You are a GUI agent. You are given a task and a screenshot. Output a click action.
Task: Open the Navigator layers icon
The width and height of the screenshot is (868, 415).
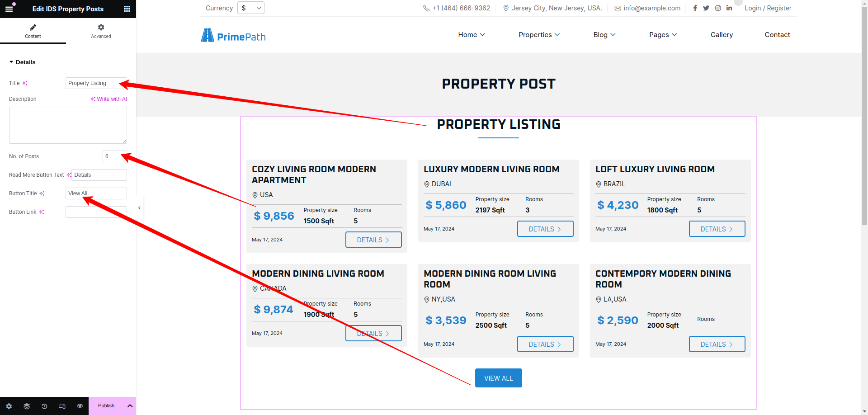click(x=27, y=406)
